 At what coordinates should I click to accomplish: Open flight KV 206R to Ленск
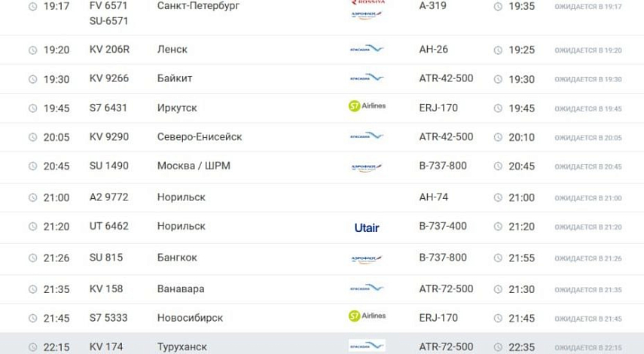[109, 50]
